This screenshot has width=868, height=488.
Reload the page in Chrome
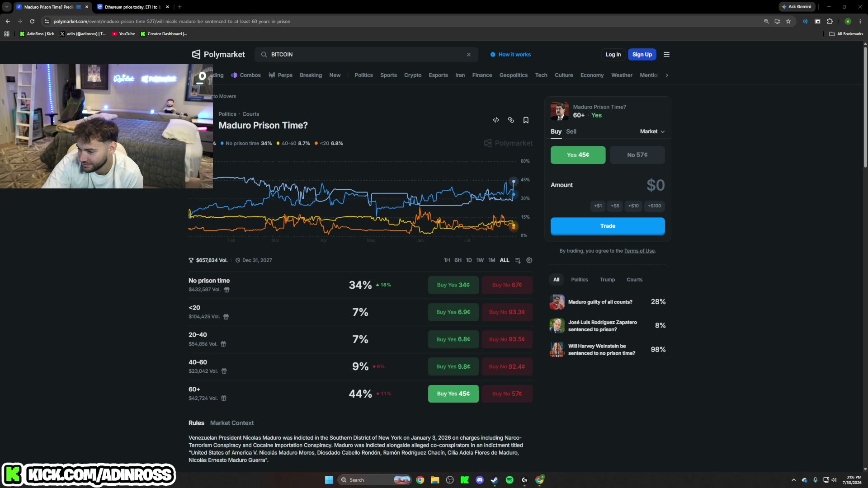pos(32,21)
